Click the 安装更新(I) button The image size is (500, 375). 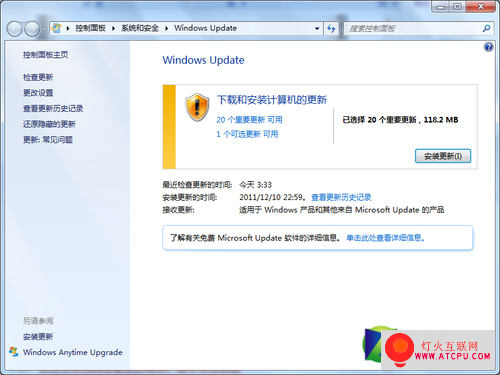click(443, 156)
